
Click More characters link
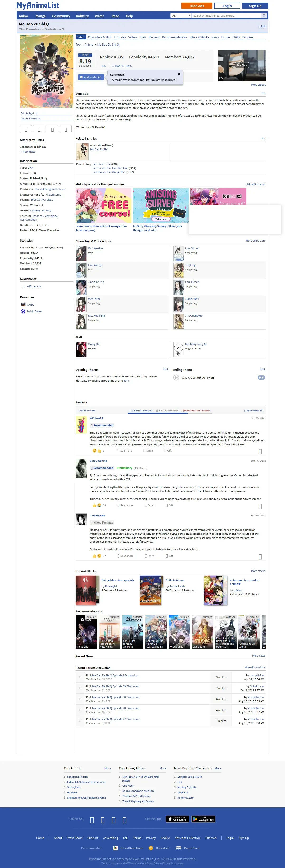(x=255, y=241)
